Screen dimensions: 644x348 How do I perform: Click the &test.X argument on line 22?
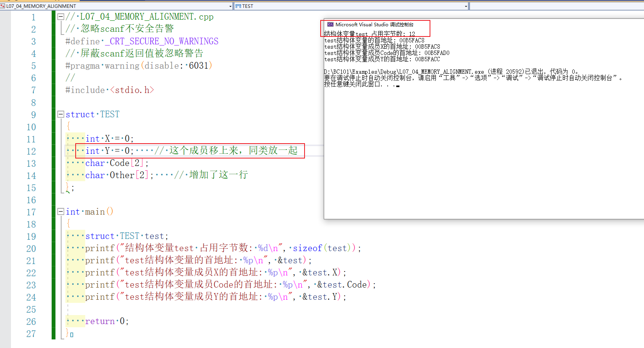coord(320,272)
